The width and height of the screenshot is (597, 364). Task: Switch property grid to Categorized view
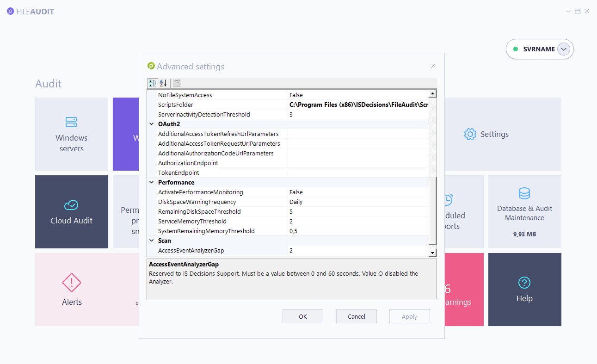(152, 83)
